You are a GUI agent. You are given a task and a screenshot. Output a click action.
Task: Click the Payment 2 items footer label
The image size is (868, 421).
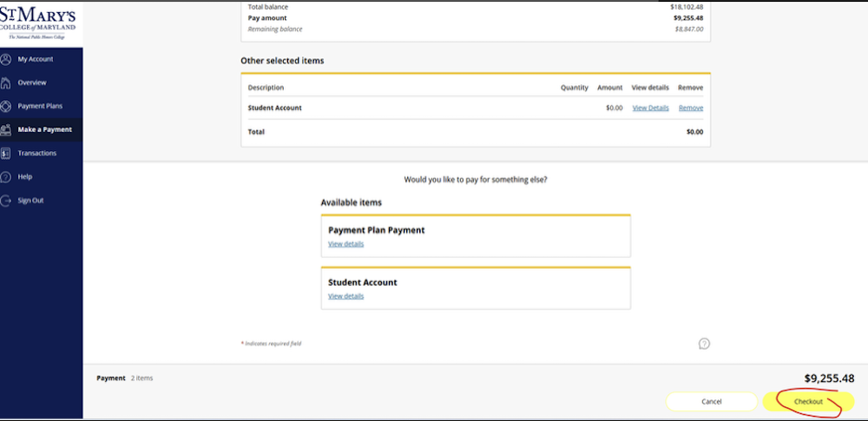point(124,378)
